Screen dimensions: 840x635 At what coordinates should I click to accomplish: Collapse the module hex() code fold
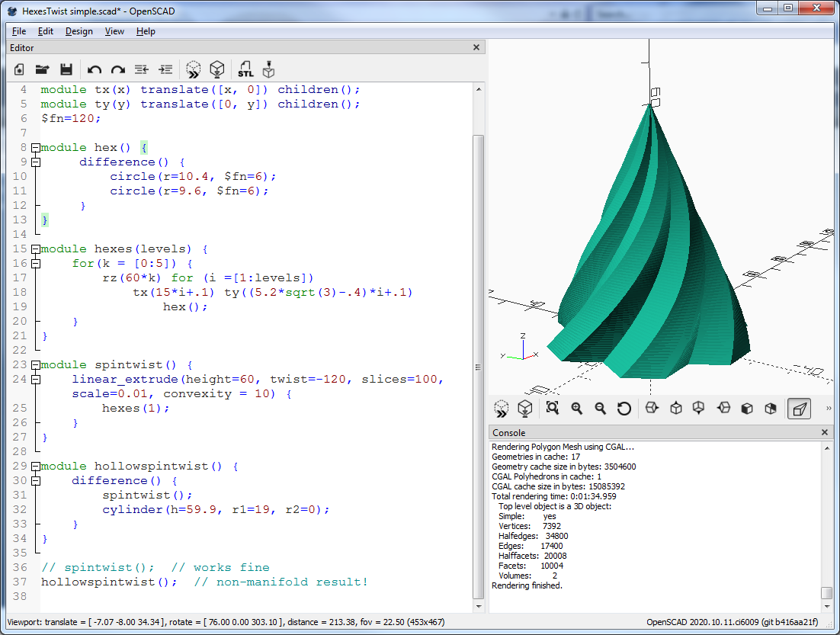(x=35, y=147)
